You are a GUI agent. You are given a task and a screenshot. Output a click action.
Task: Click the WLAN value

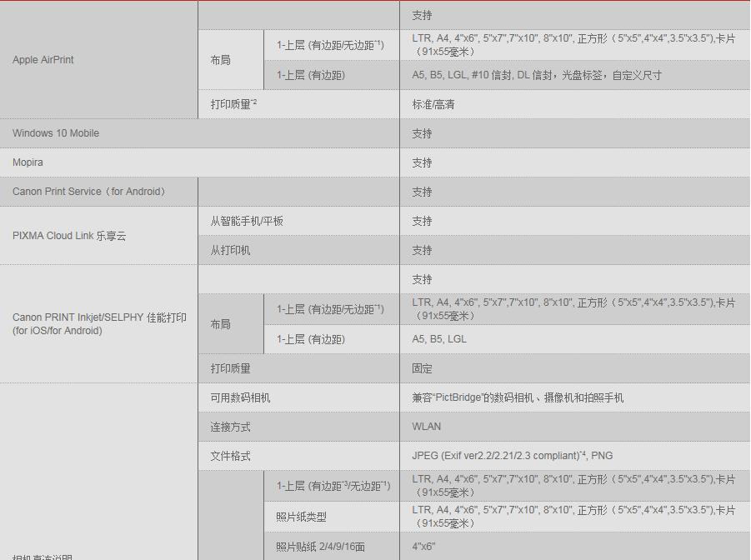[426, 427]
